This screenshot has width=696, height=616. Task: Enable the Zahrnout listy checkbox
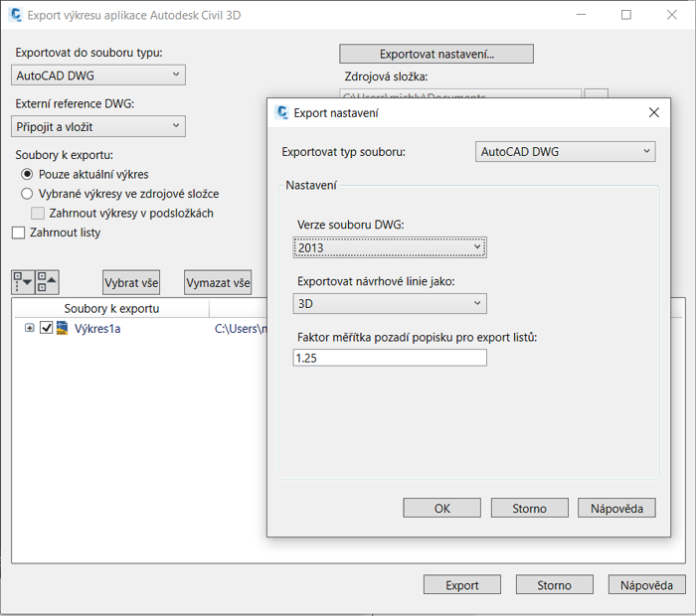tap(19, 232)
